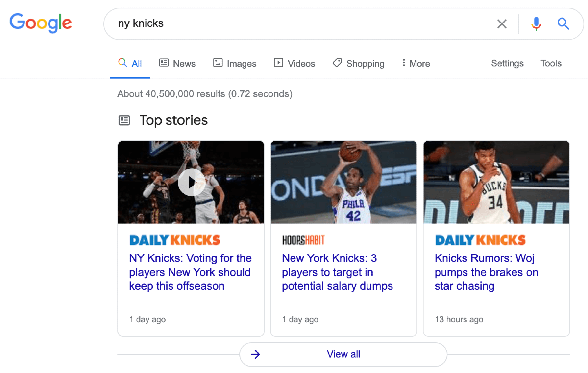Click the arrow icon beside View all
Screen dimensions: 588x373
(255, 354)
